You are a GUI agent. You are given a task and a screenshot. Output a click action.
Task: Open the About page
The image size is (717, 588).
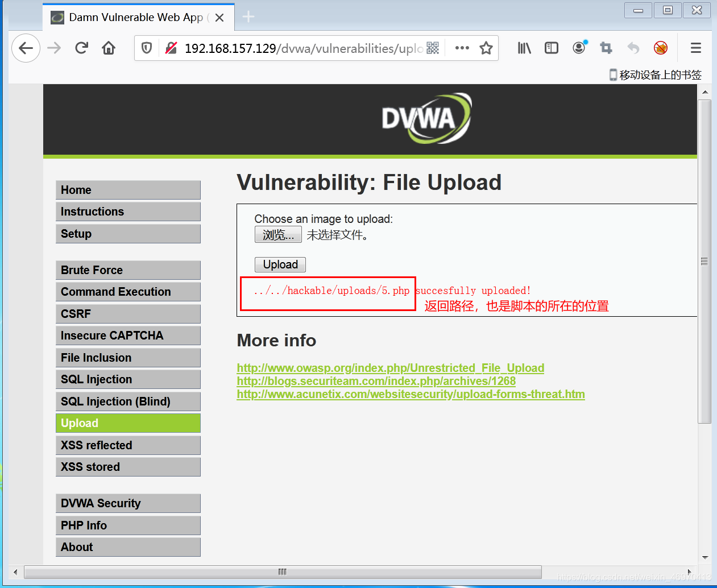[x=128, y=547]
